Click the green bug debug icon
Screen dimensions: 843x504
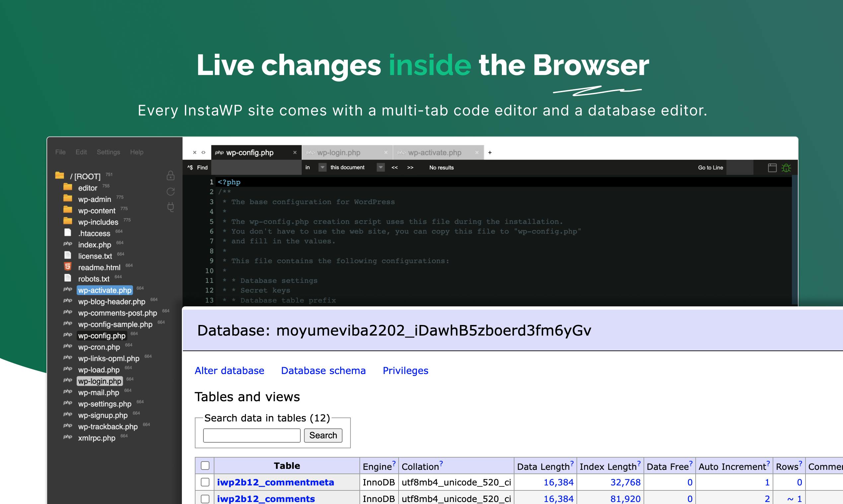(x=786, y=167)
